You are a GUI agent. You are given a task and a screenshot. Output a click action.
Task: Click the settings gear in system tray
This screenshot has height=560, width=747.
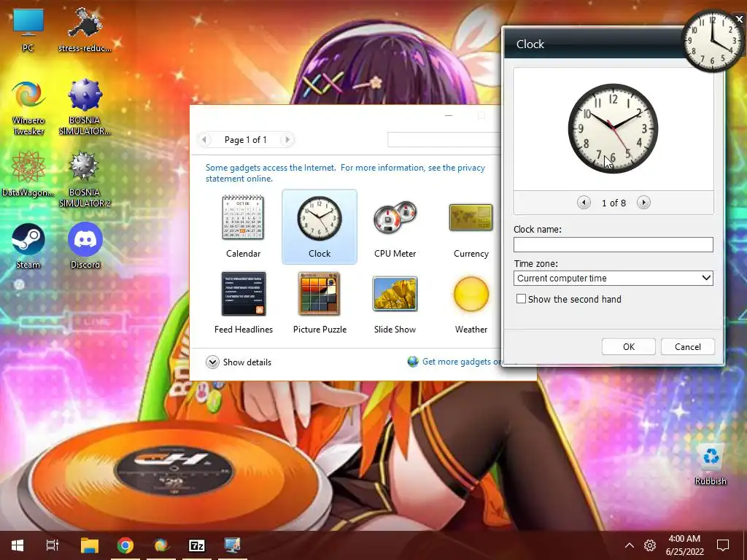(650, 545)
